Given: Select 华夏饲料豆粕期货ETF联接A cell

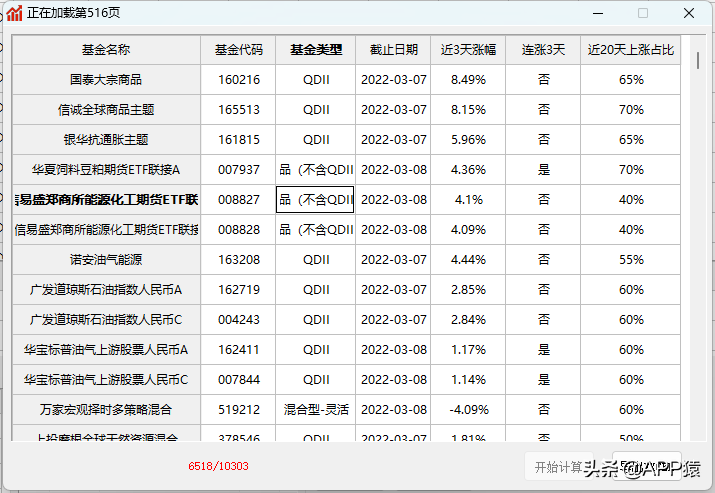Looking at the screenshot, I should (x=106, y=170).
